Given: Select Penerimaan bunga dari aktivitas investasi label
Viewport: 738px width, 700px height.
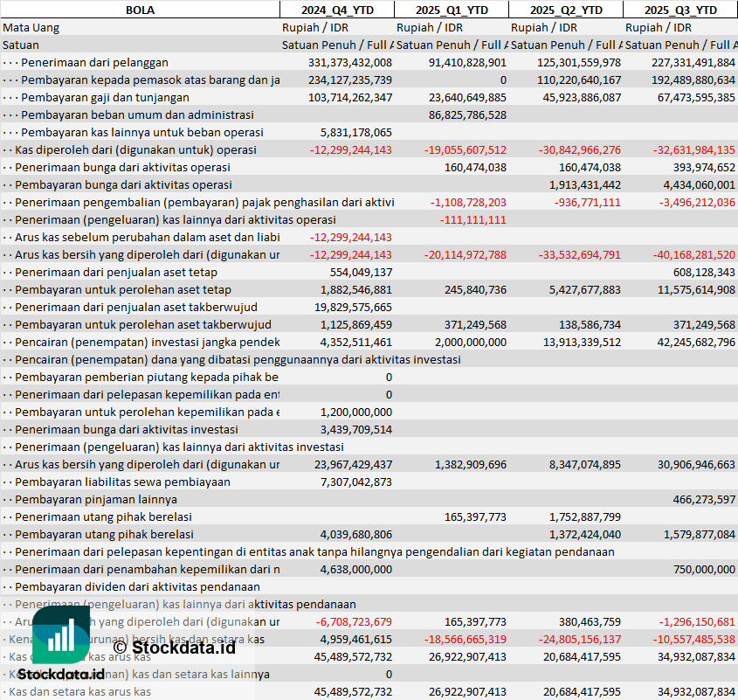Looking at the screenshot, I should (x=127, y=429).
